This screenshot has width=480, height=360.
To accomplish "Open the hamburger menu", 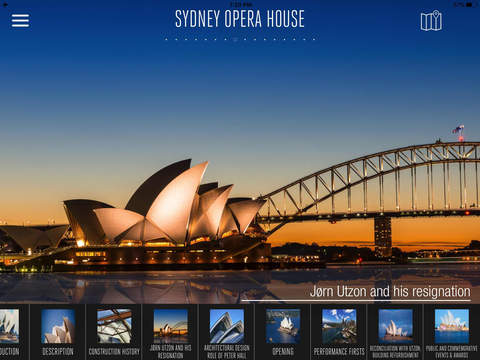I will tap(20, 21).
